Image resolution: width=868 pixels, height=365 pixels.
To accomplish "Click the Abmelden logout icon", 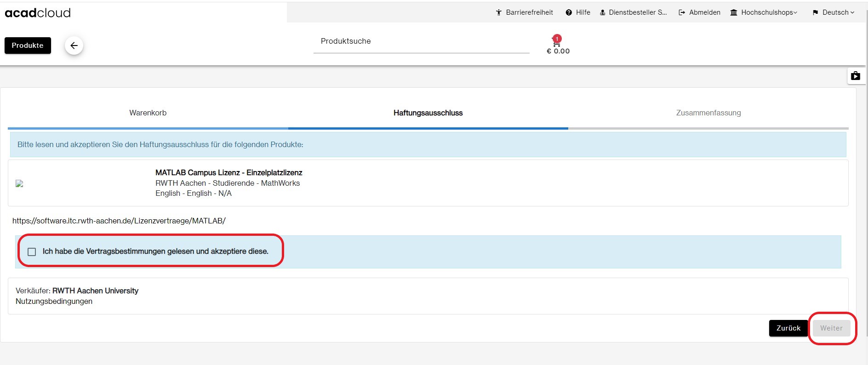I will [682, 12].
